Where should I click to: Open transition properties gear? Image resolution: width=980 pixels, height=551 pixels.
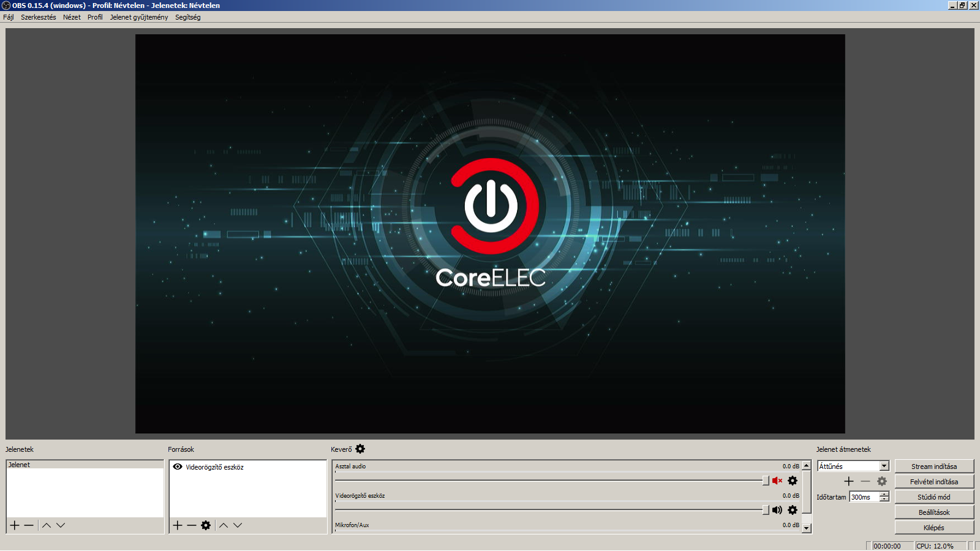tap(882, 481)
